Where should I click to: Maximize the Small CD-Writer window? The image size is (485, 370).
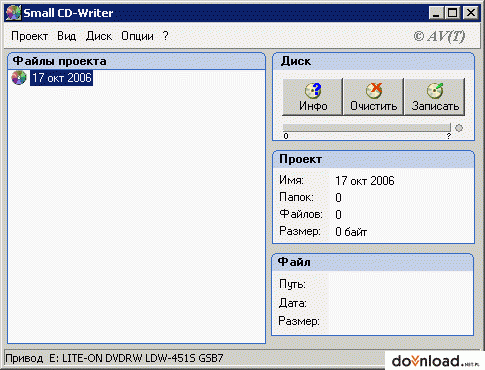[x=452, y=13]
